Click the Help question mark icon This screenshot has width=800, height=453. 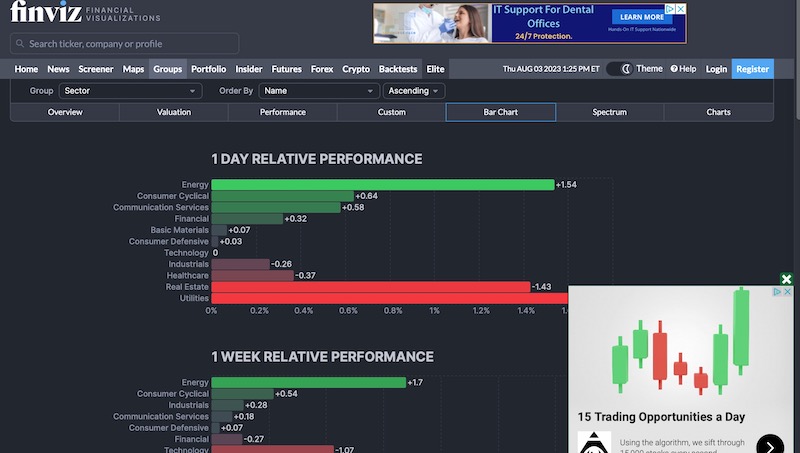point(674,69)
